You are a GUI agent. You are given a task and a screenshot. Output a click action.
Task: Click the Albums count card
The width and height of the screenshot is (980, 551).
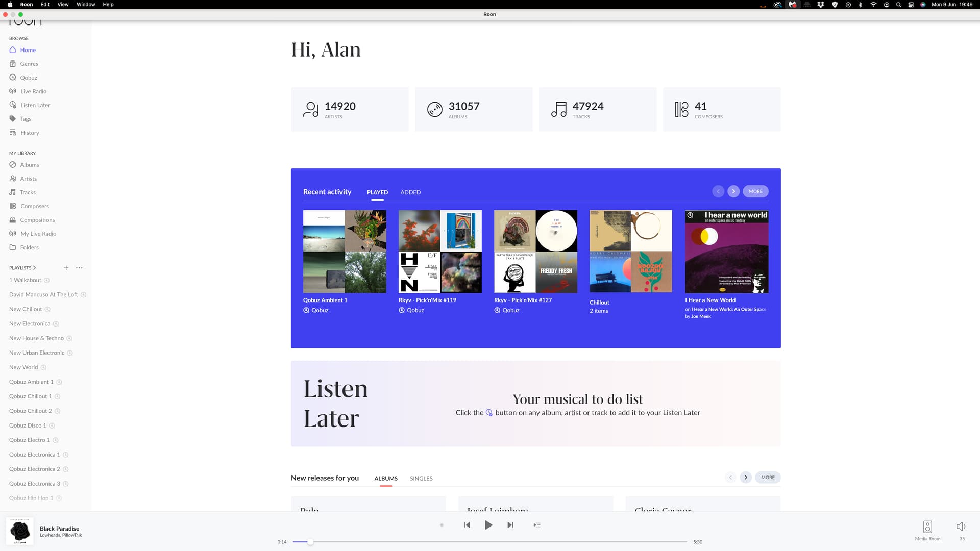click(474, 109)
